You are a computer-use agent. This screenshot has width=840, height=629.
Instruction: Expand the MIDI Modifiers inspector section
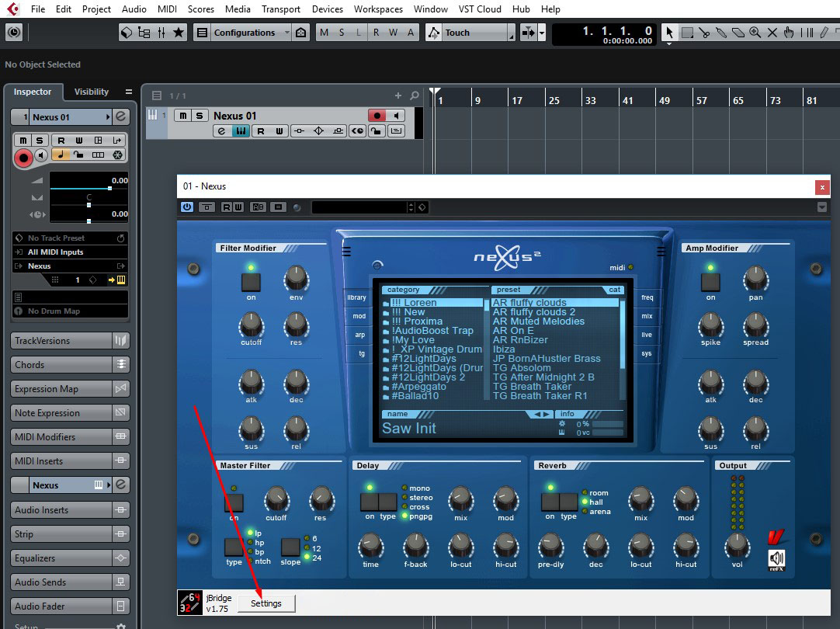point(61,436)
